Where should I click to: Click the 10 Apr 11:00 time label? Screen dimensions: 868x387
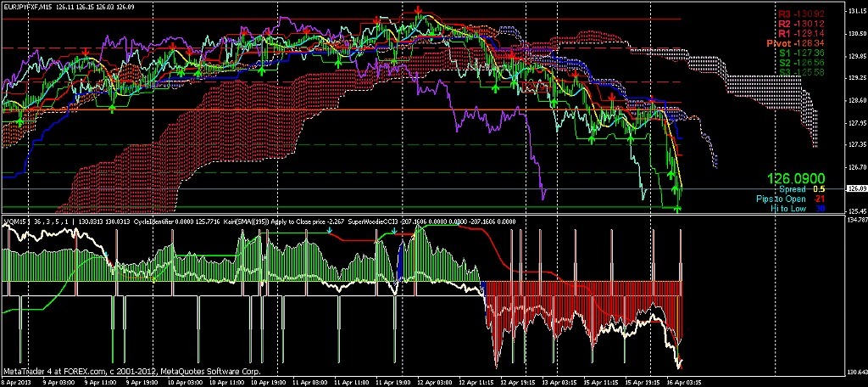[227, 382]
